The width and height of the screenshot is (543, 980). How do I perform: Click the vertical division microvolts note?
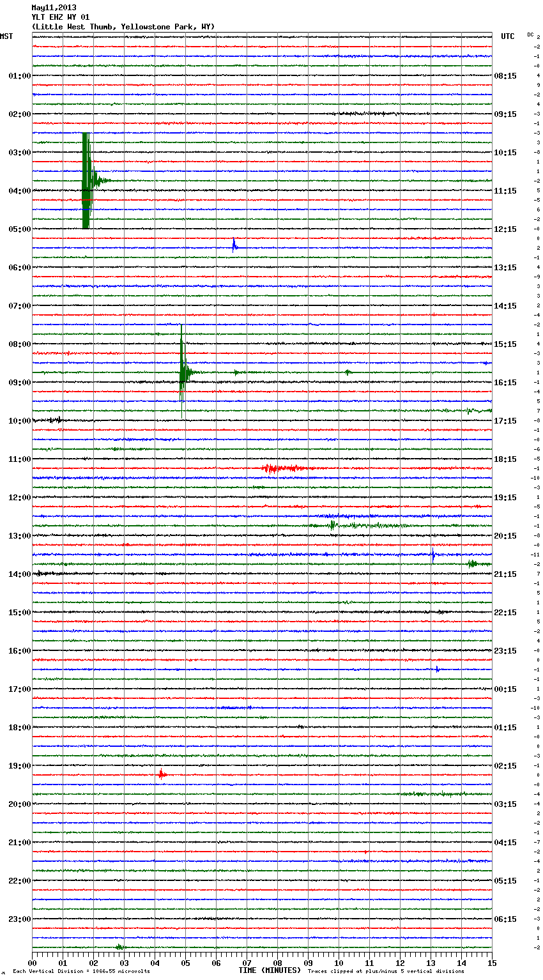pos(81,971)
